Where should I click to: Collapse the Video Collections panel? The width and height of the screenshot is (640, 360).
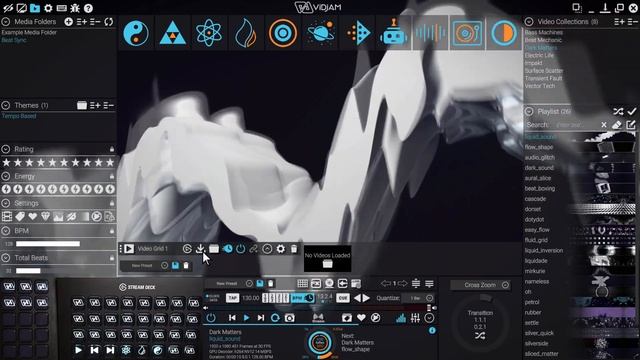529,22
